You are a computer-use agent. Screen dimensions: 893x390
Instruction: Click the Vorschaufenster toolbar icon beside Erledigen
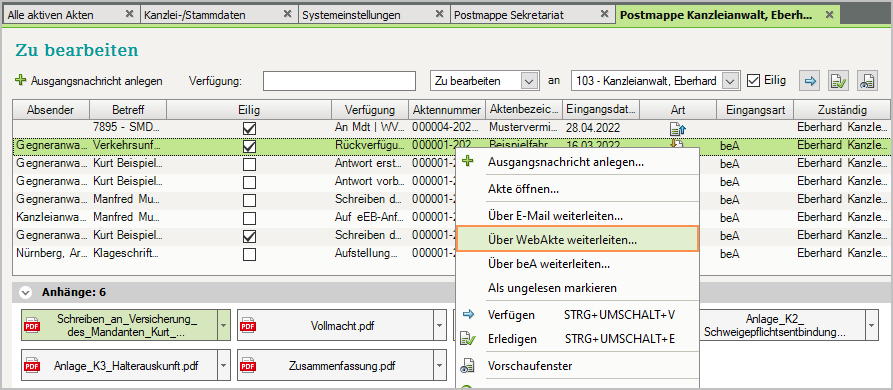tap(866, 81)
